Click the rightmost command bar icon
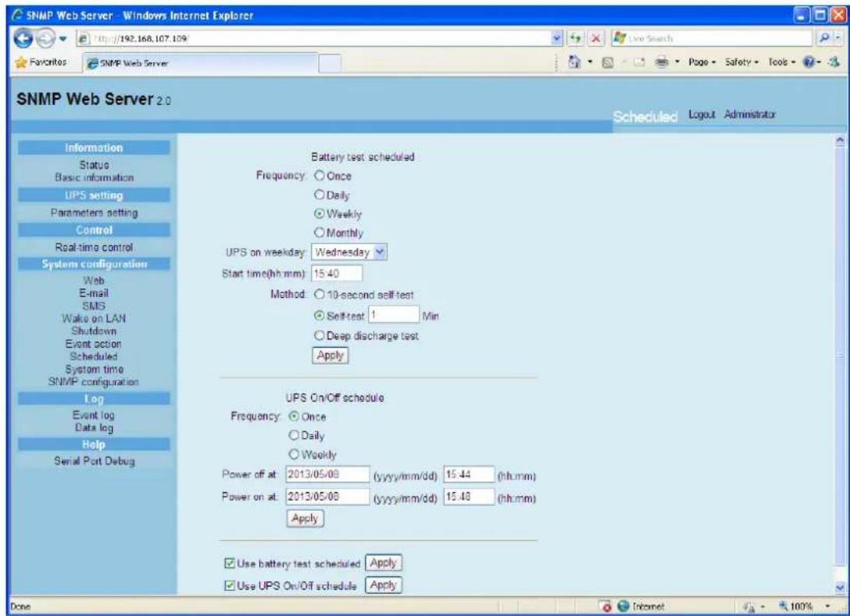Viewport: 850px width, 616px height. [833, 62]
